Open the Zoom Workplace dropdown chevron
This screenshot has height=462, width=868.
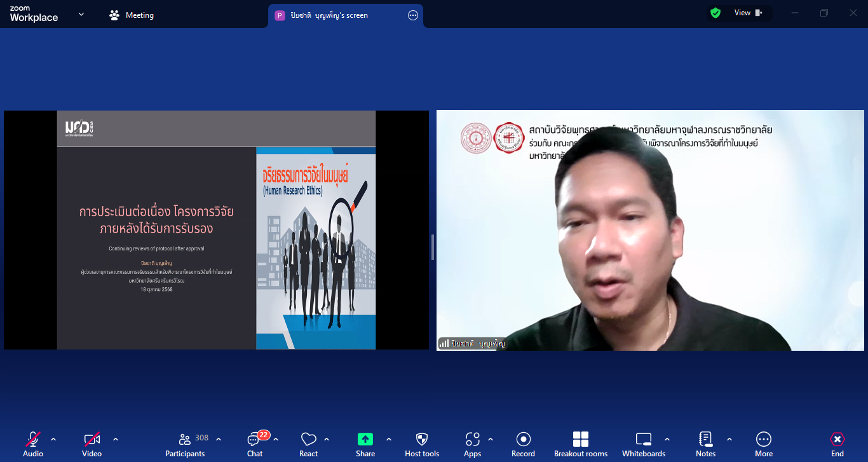pos(81,15)
